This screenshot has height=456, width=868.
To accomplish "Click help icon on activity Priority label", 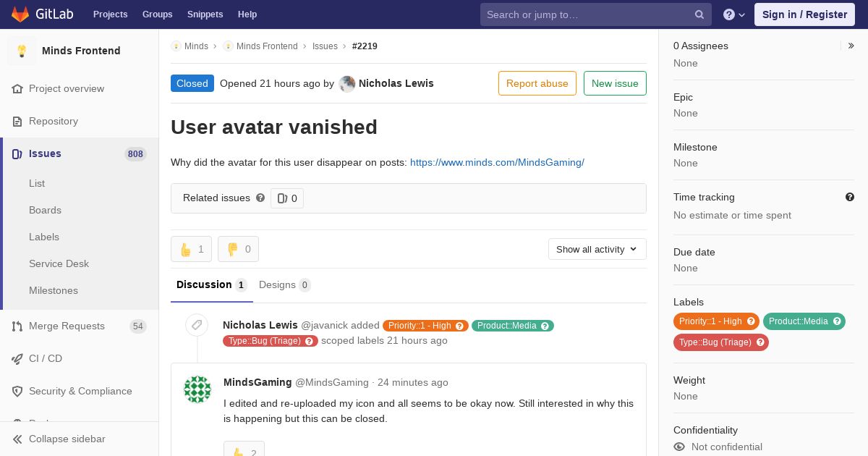I will pyautogui.click(x=460, y=326).
